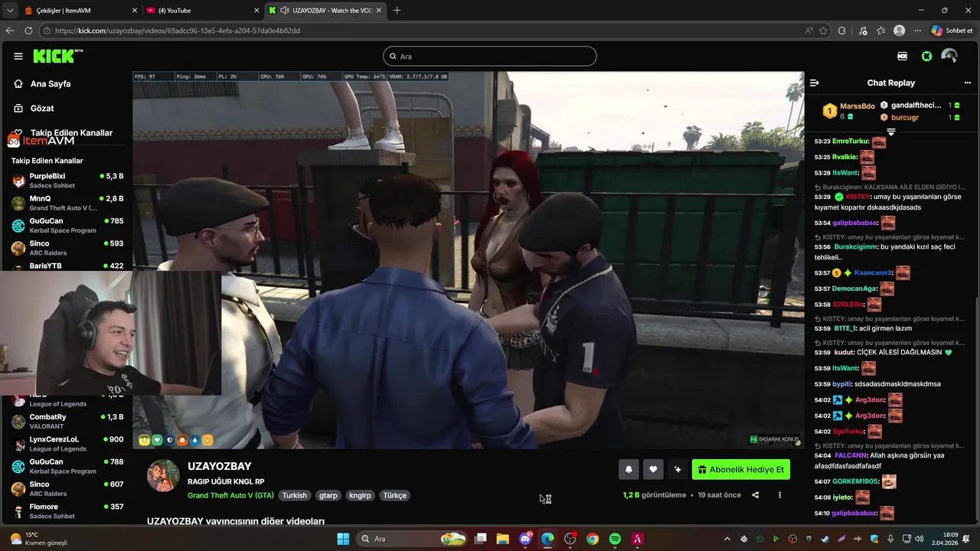This screenshot has height=551, width=980.
Task: Open Spotify from the taskbar
Action: click(x=615, y=539)
